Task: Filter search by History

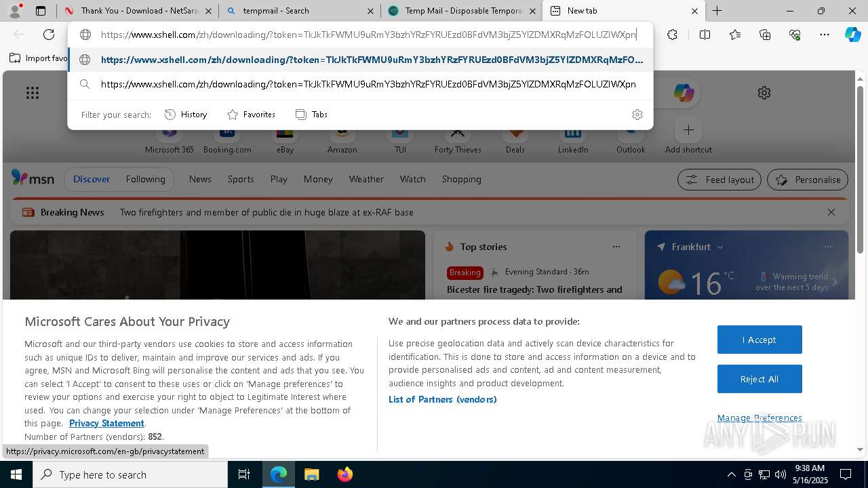Action: [186, 115]
